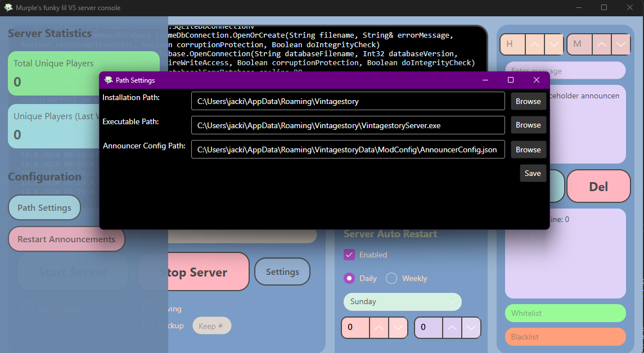Uncheck the Server Auto Restart Enabled checkbox
The image size is (644, 353).
[349, 255]
